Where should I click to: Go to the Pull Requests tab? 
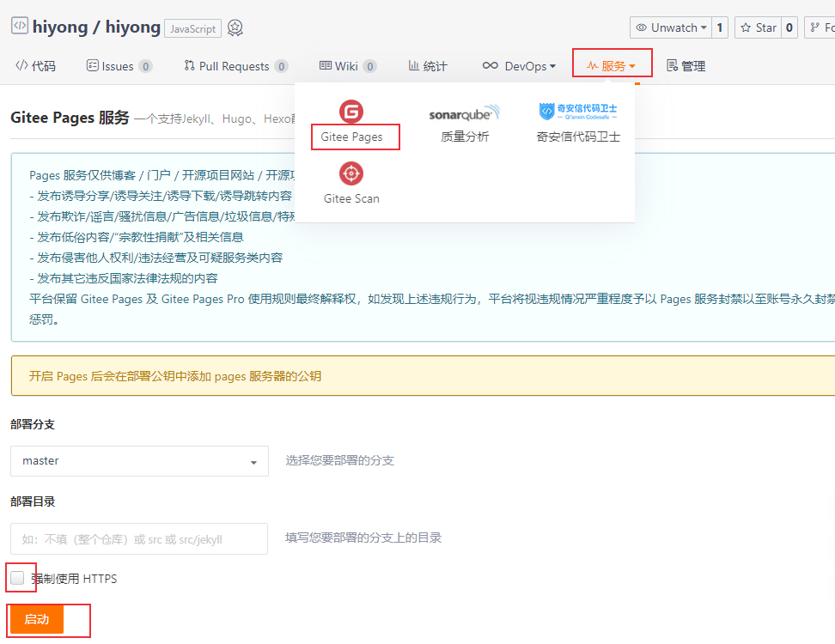pos(236,66)
